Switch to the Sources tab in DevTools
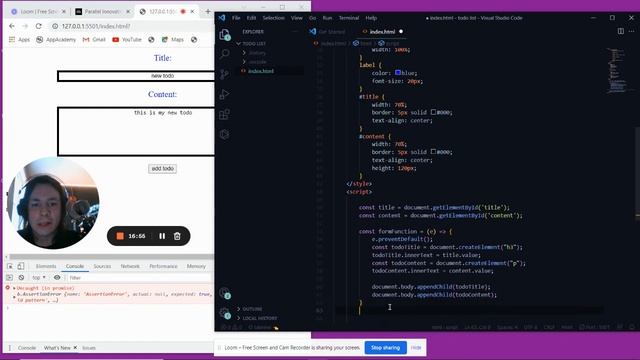The width and height of the screenshot is (640, 360). pyautogui.click(x=102, y=266)
